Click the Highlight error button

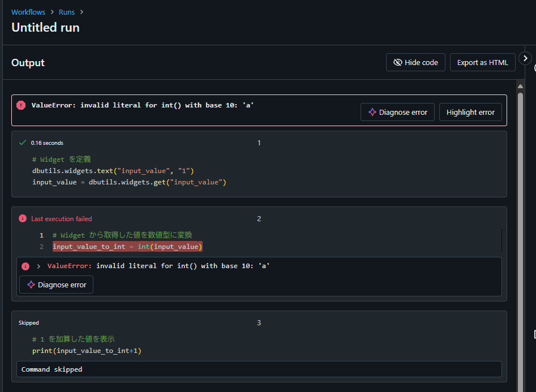470,111
